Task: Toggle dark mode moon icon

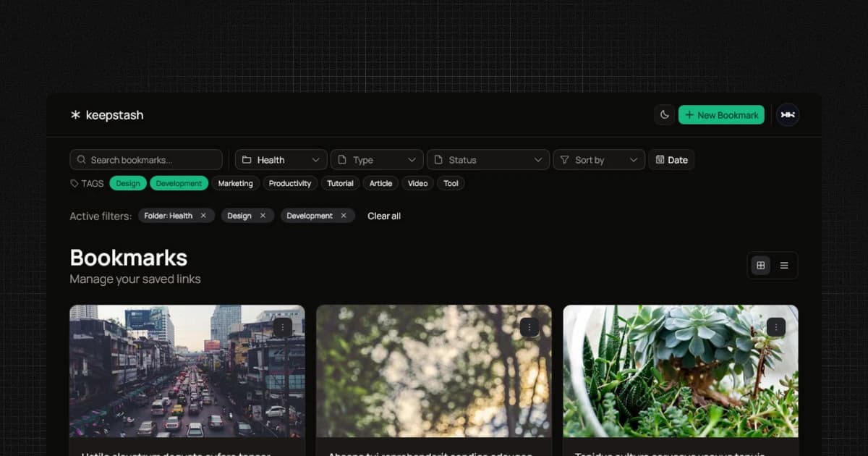Action: tap(664, 115)
